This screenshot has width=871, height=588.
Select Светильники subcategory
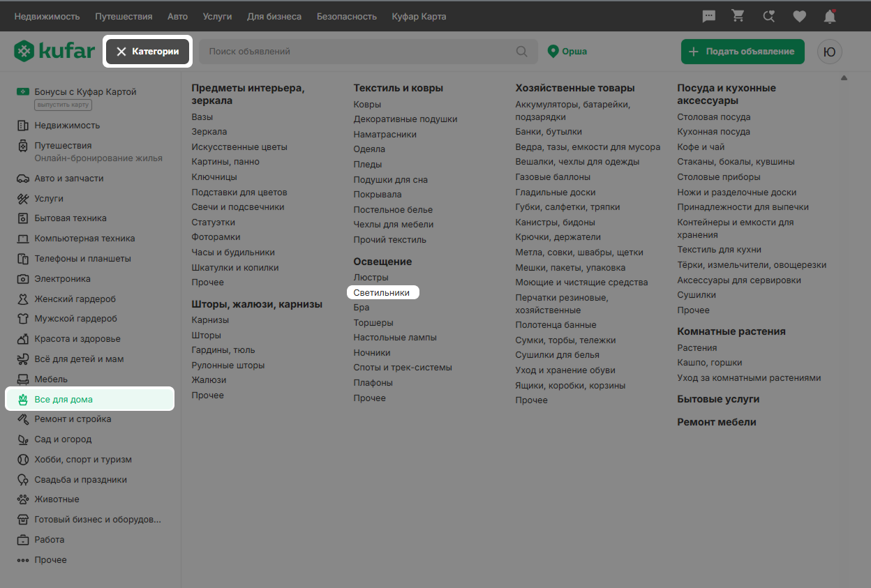click(382, 293)
